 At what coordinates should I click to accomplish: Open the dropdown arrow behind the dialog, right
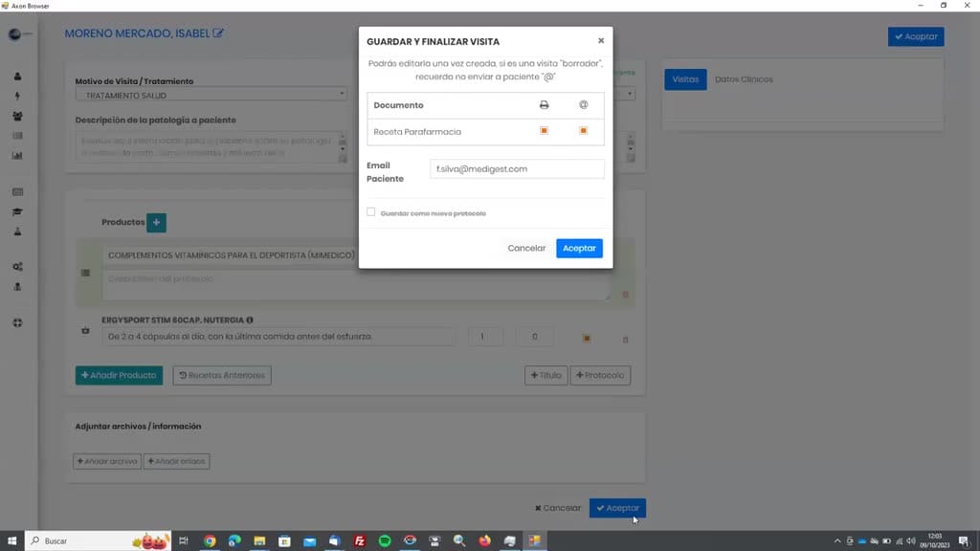pyautogui.click(x=630, y=95)
